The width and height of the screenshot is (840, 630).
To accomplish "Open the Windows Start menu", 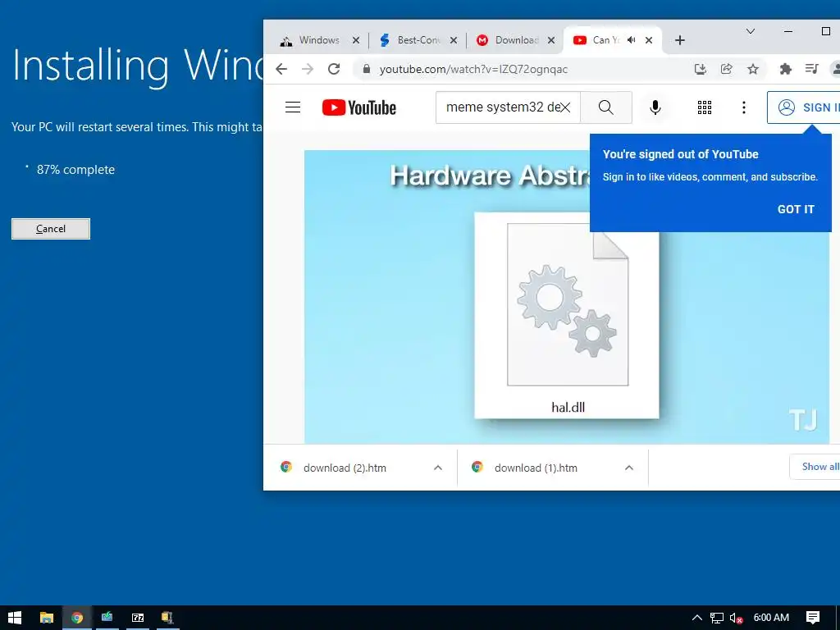I will (15, 618).
